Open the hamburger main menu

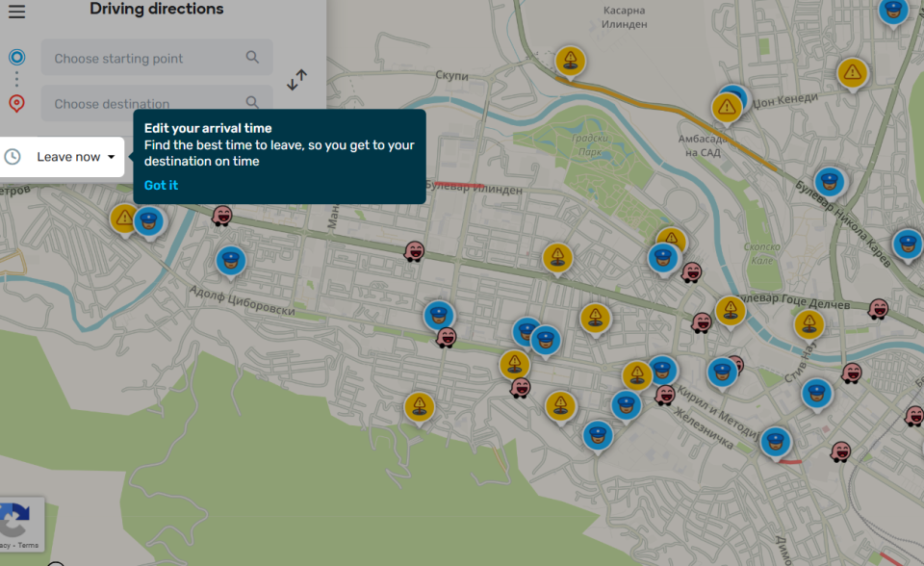[x=16, y=12]
